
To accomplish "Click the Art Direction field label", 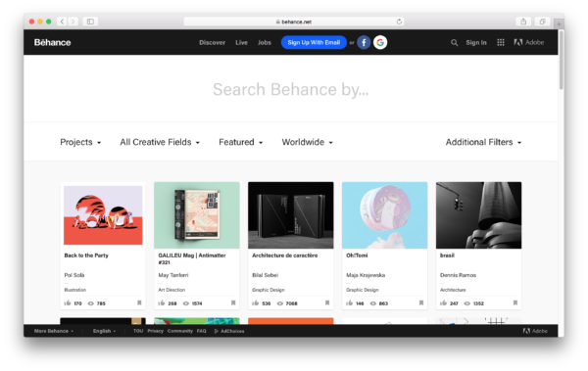I will pos(171,290).
